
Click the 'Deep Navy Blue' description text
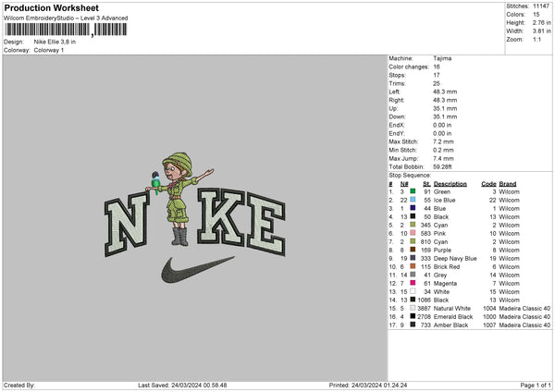pos(455,258)
